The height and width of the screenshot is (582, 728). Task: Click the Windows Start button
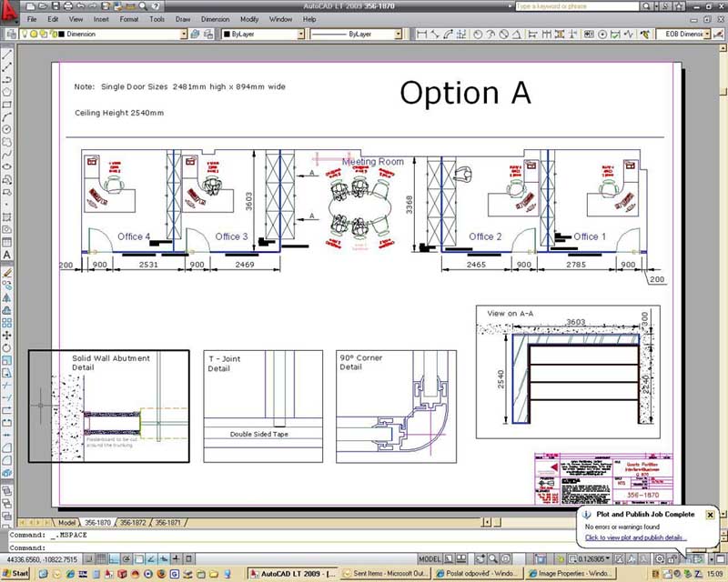click(15, 575)
